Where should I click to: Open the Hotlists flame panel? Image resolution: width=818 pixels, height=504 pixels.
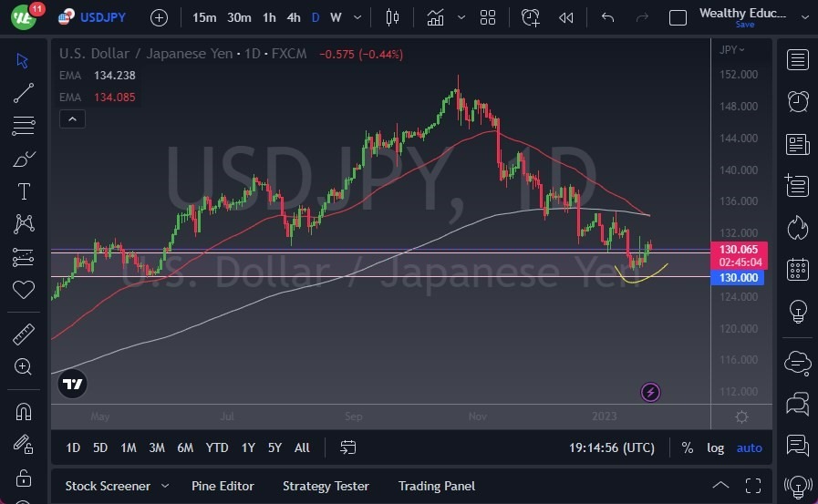[x=798, y=228]
